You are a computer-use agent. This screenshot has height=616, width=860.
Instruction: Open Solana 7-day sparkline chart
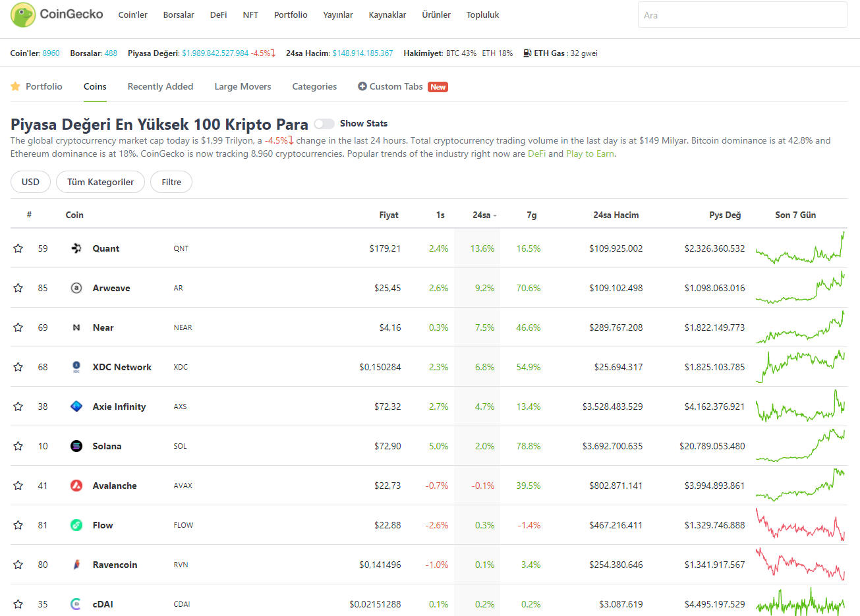(x=800, y=446)
